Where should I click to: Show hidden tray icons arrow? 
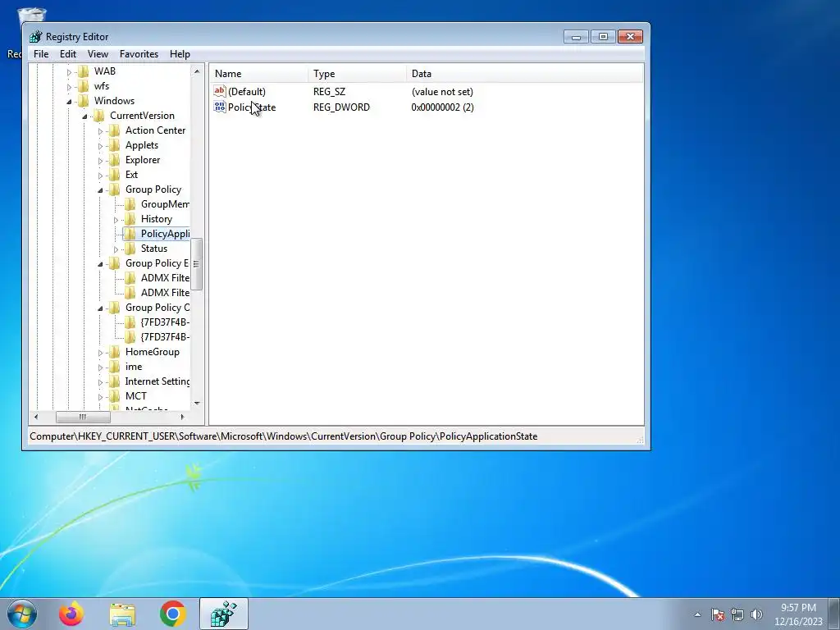tap(697, 614)
